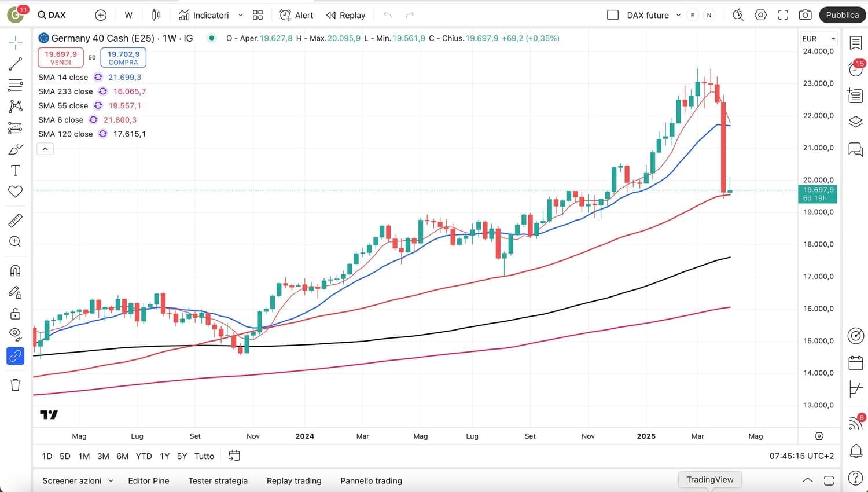Click the red VENDI sell button
The width and height of the screenshot is (868, 492).
61,57
